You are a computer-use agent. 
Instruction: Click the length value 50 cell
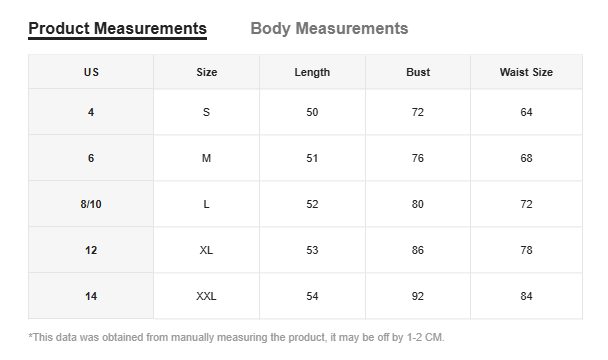(x=312, y=112)
